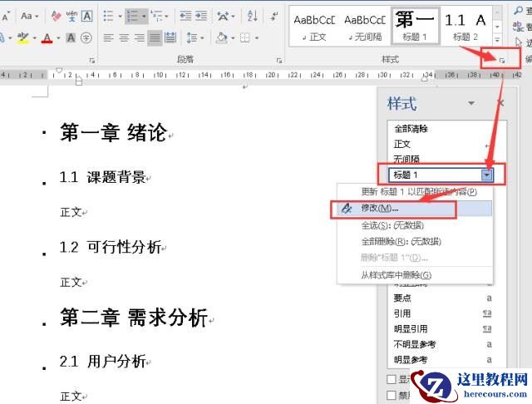
Task: Toggle Show/Hide paragraph marks
Action: point(273,16)
